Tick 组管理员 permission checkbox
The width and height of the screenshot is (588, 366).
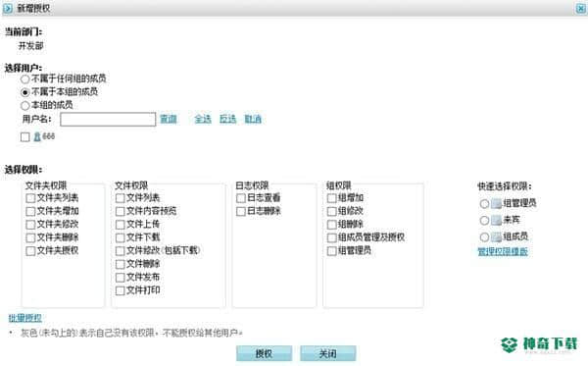pos(331,251)
